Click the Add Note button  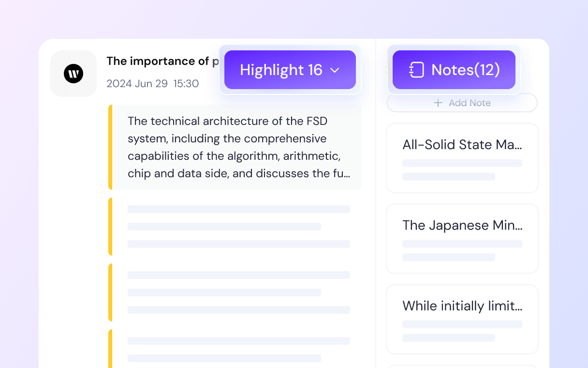pyautogui.click(x=462, y=103)
